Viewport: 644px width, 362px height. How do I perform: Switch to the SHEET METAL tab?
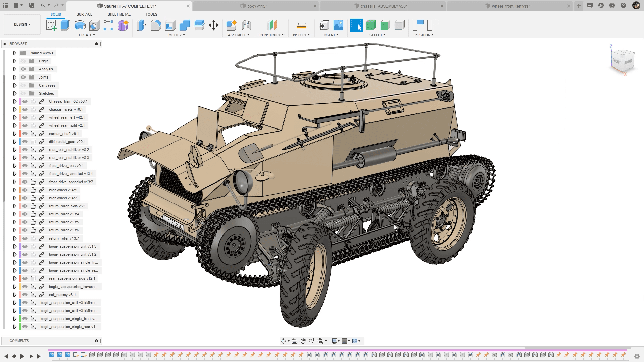click(119, 14)
